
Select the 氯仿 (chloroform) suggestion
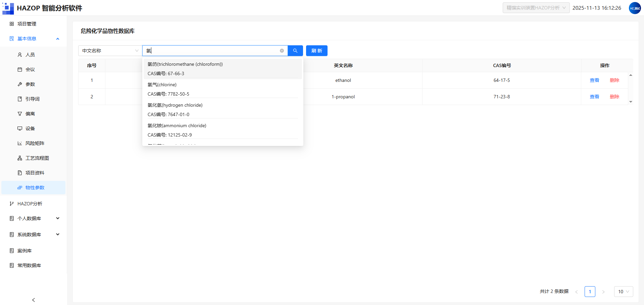223,69
